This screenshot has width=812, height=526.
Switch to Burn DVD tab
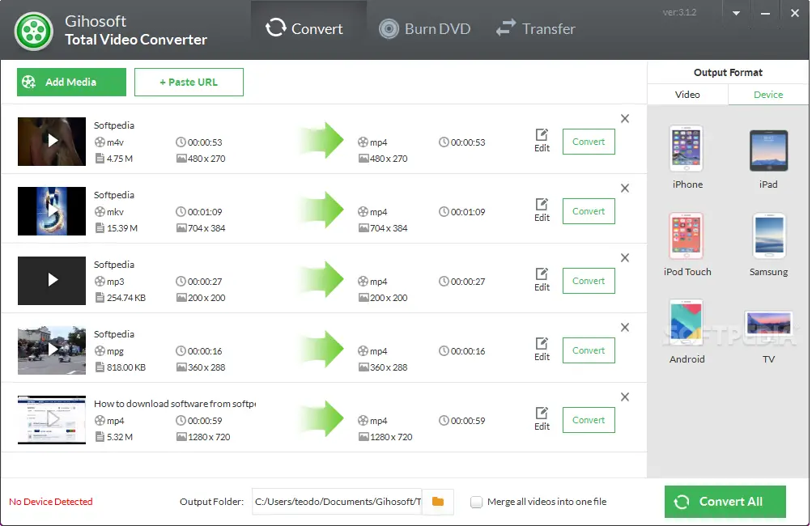(425, 29)
